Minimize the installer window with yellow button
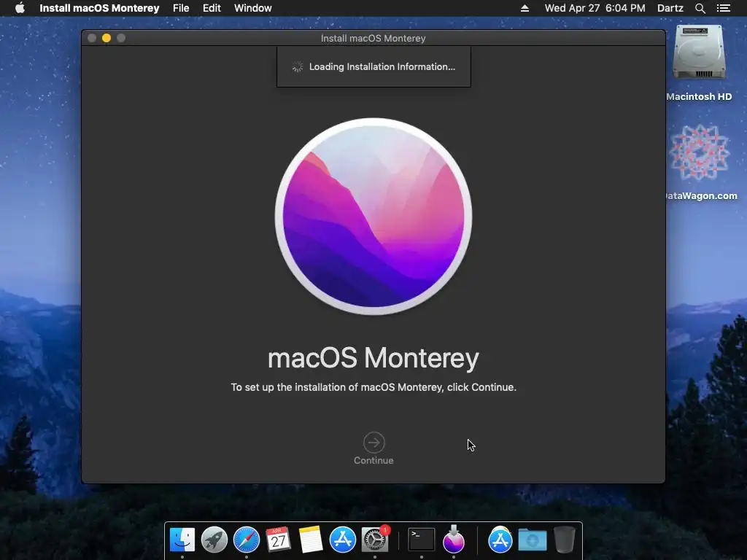Viewport: 747px width, 560px height. (107, 38)
